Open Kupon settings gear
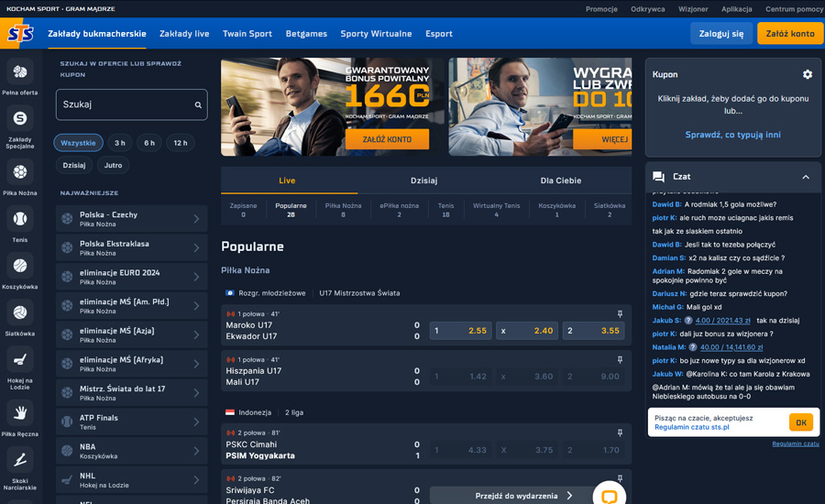The width and height of the screenshot is (825, 504). (807, 74)
